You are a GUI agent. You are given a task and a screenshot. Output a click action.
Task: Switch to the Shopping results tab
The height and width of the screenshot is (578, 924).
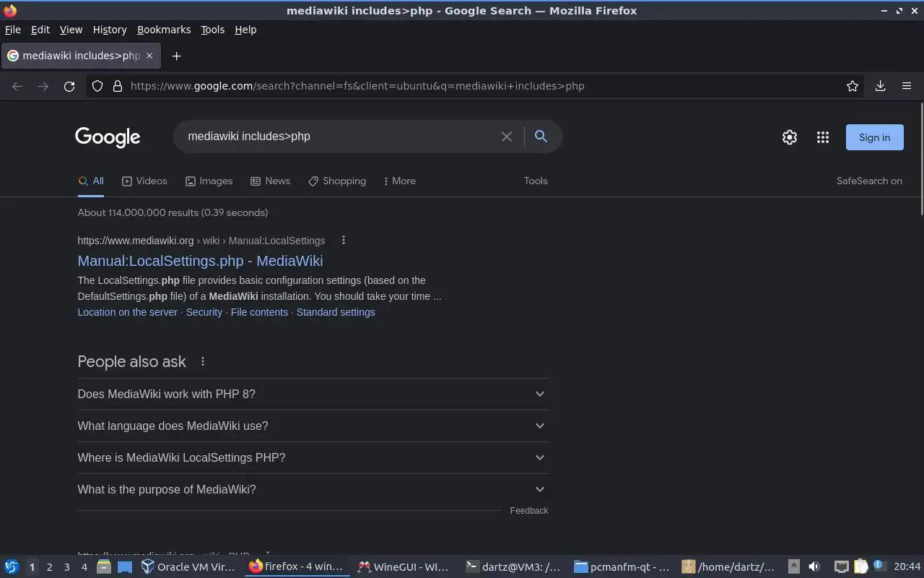click(x=337, y=181)
